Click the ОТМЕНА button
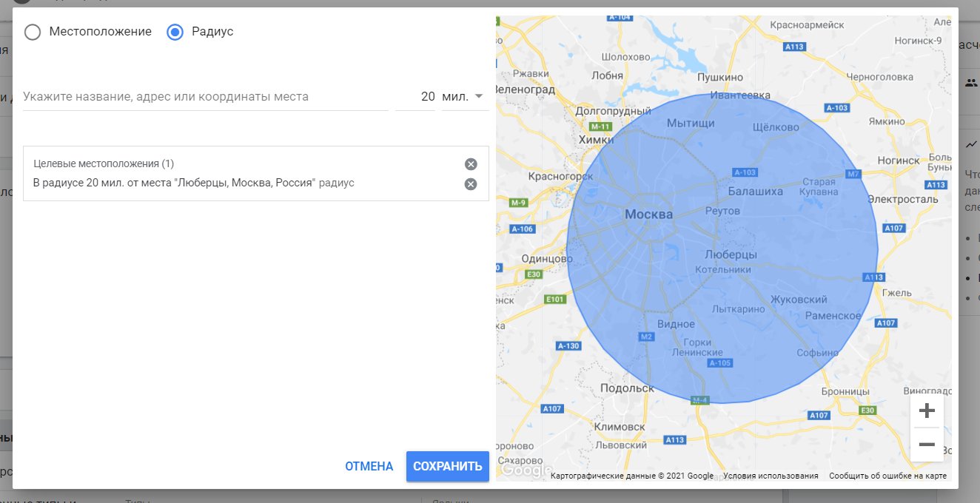 click(x=369, y=466)
